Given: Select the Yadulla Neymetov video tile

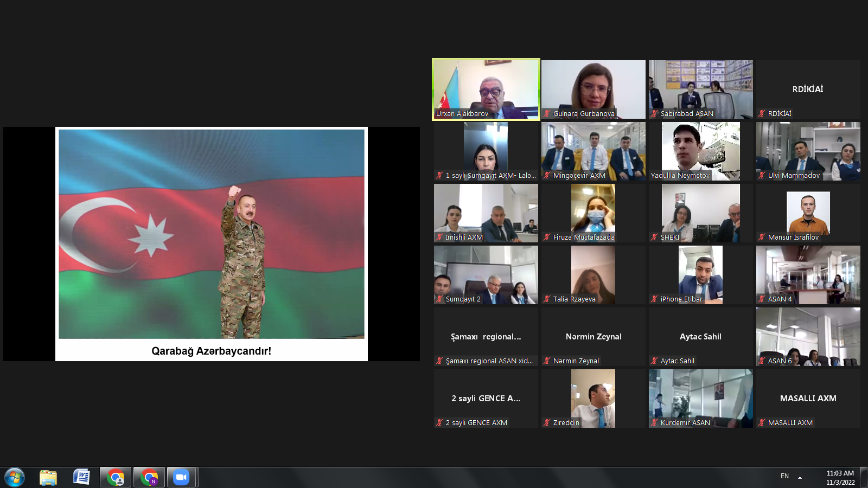Looking at the screenshot, I should point(700,149).
